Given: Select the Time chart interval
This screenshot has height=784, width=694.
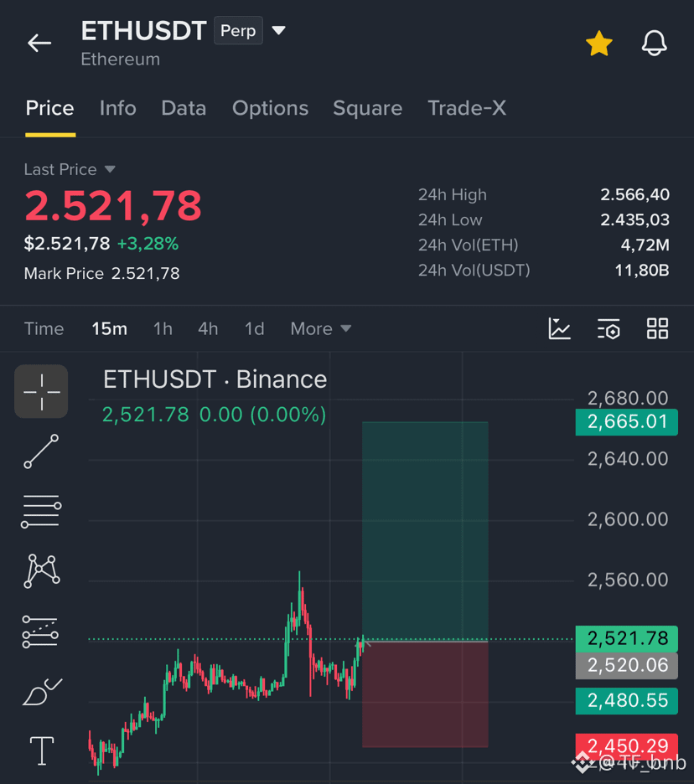Looking at the screenshot, I should [44, 329].
